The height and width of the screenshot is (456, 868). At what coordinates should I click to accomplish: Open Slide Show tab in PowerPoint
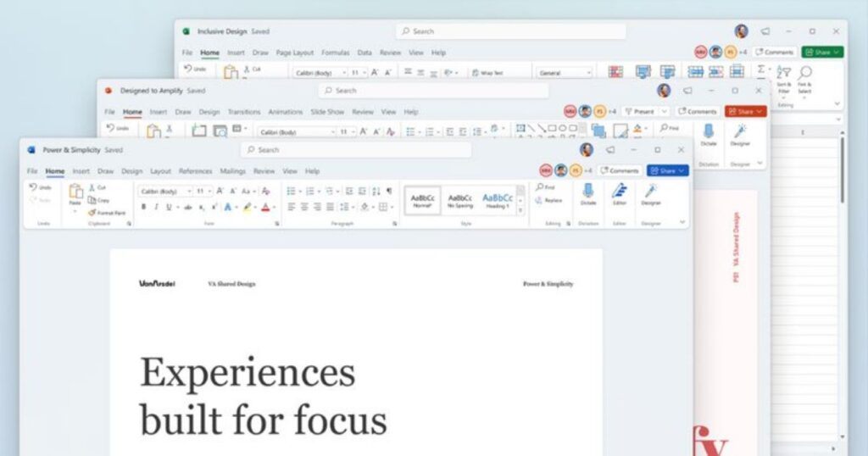point(327,112)
